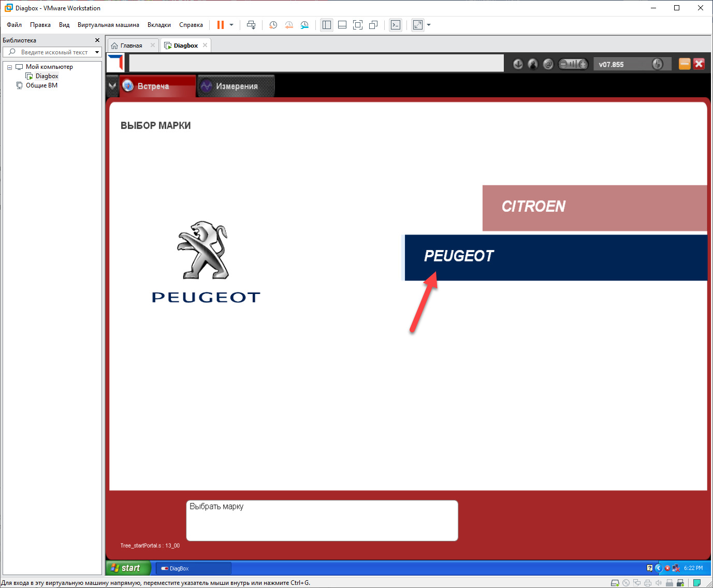Toggle the library sidebar view
Image resolution: width=713 pixels, height=588 pixels.
[x=327, y=25]
